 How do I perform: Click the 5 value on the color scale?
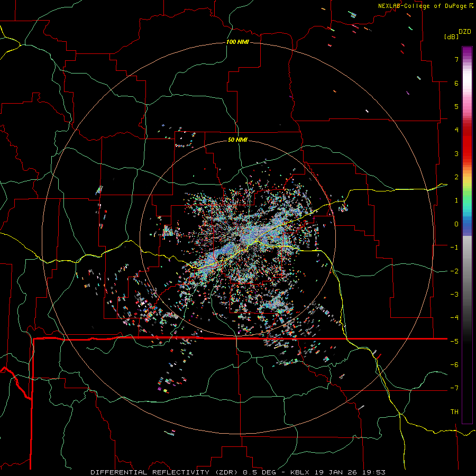(x=456, y=106)
